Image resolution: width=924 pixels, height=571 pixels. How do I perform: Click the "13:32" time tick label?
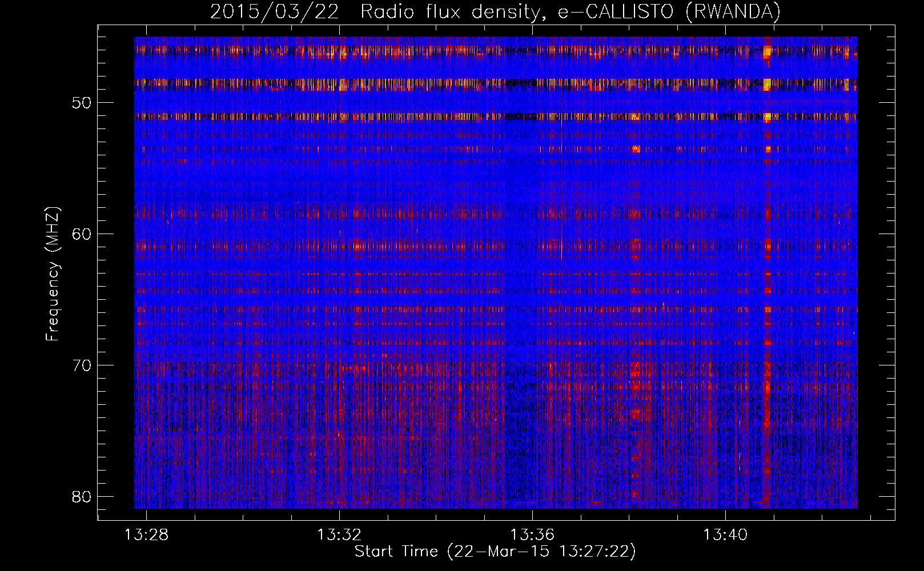[x=340, y=535]
